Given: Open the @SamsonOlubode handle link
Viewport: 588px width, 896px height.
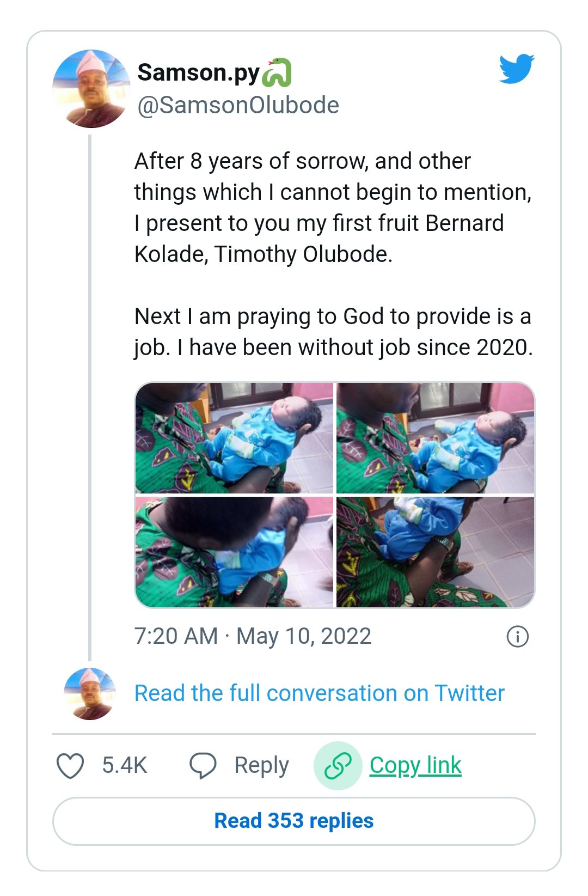Looking at the screenshot, I should pyautogui.click(x=238, y=105).
